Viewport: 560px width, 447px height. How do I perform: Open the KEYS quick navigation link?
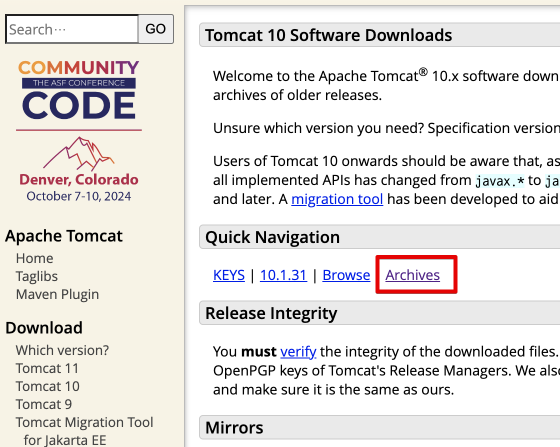[x=229, y=275]
